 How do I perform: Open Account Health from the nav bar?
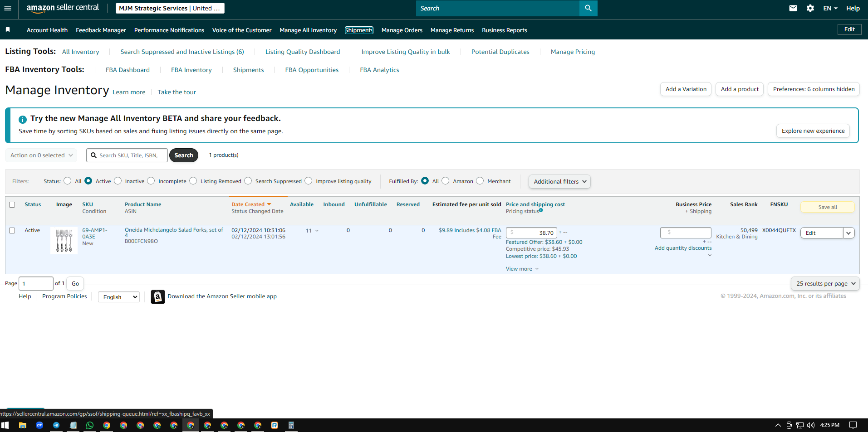[x=47, y=30]
